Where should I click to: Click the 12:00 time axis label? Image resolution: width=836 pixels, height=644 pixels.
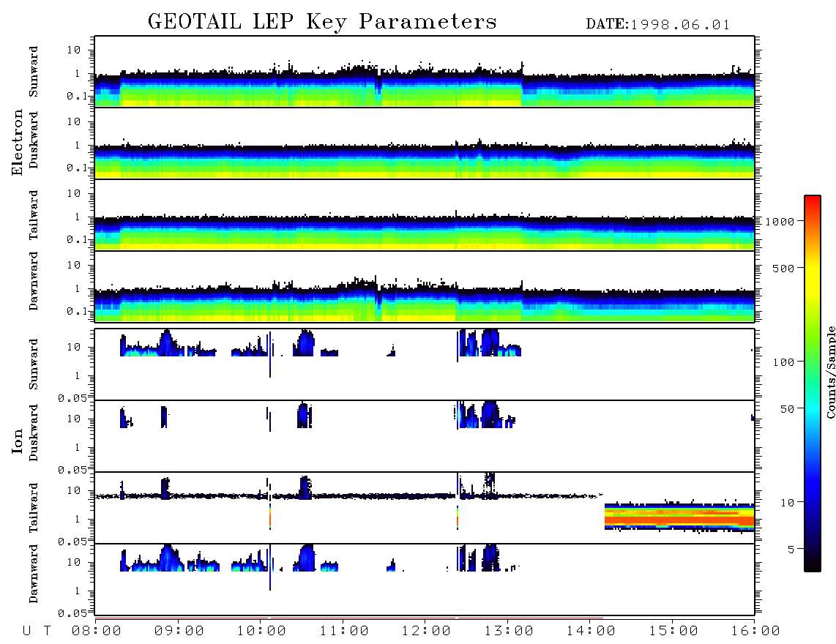pos(426,632)
